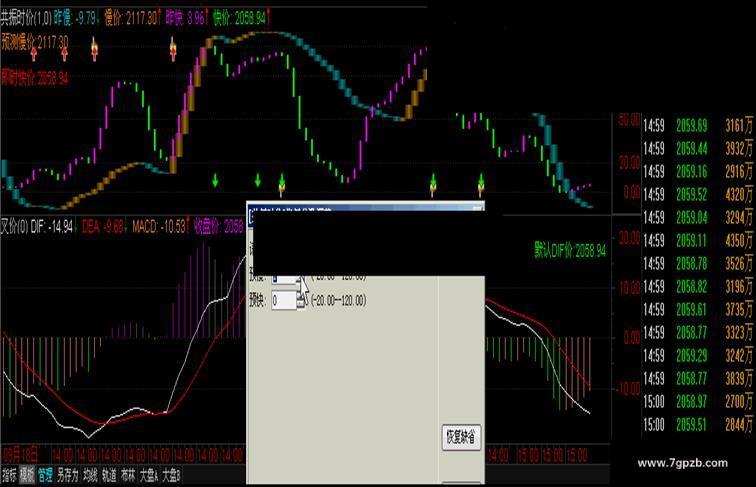Click the 即时快价 2058.94 label

[35, 78]
